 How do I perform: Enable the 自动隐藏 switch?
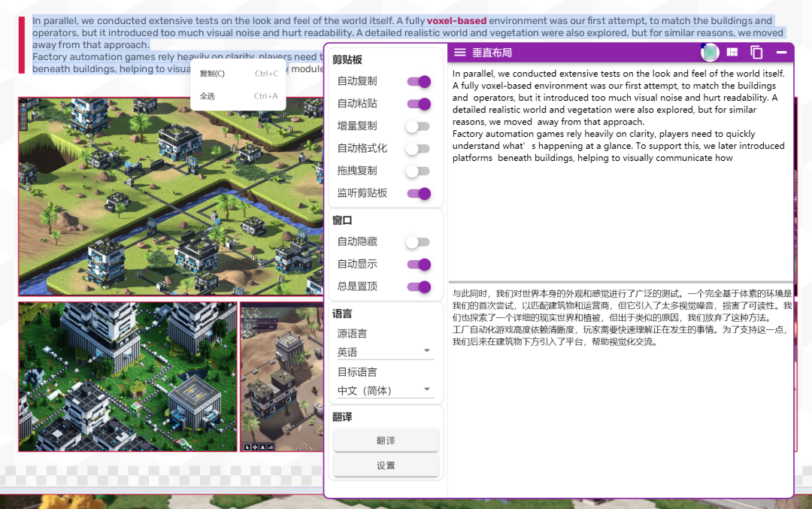point(419,242)
